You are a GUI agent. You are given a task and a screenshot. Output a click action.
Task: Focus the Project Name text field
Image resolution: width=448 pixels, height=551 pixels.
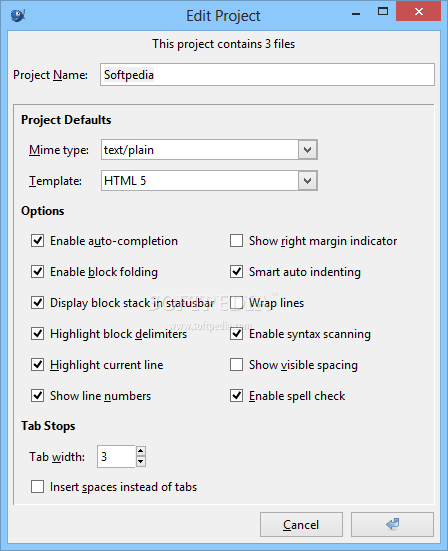(267, 74)
